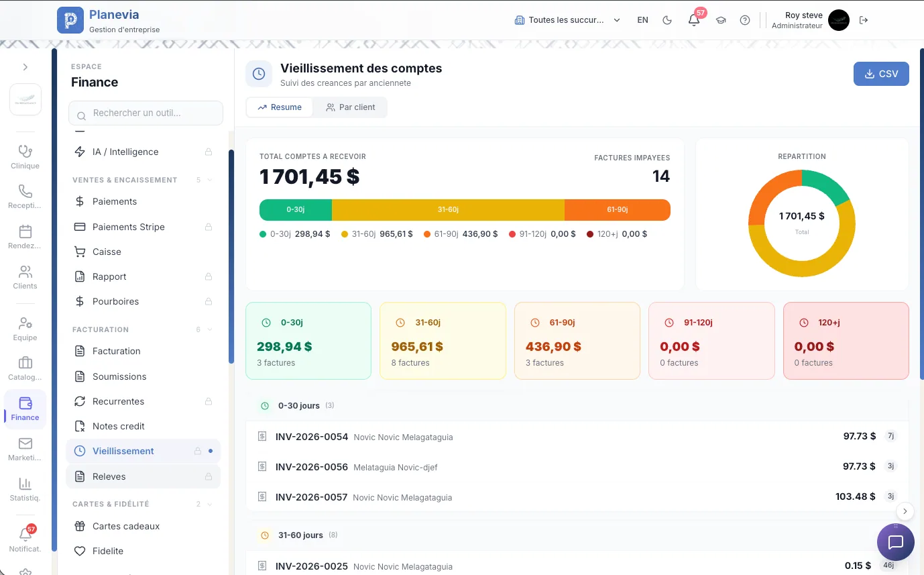Select the 0-30j summary card

coord(308,341)
